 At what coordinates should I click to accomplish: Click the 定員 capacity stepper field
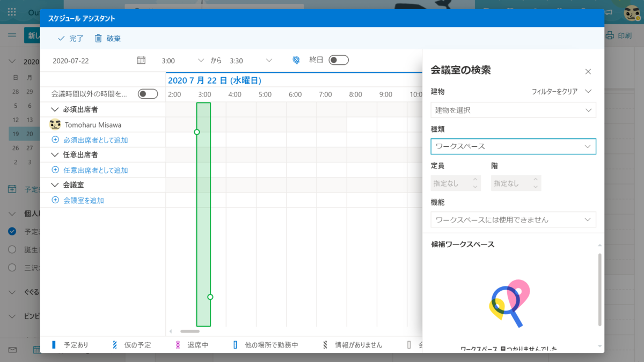[x=456, y=183]
